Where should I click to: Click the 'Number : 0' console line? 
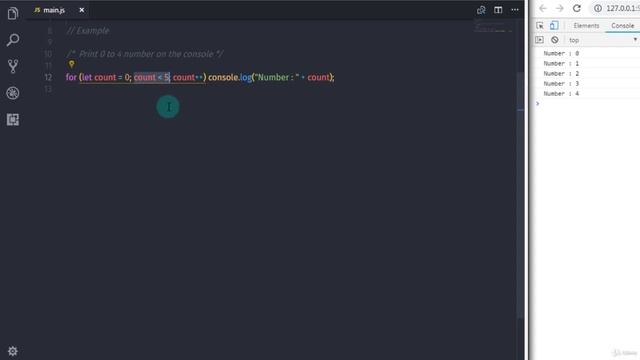click(561, 53)
